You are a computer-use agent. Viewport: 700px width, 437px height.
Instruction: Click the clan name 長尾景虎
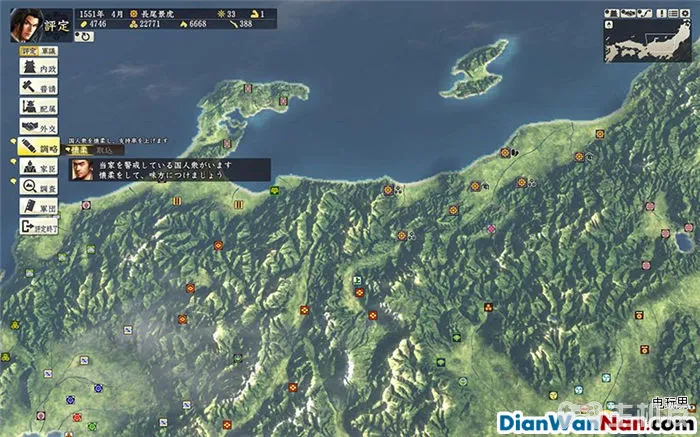(156, 14)
